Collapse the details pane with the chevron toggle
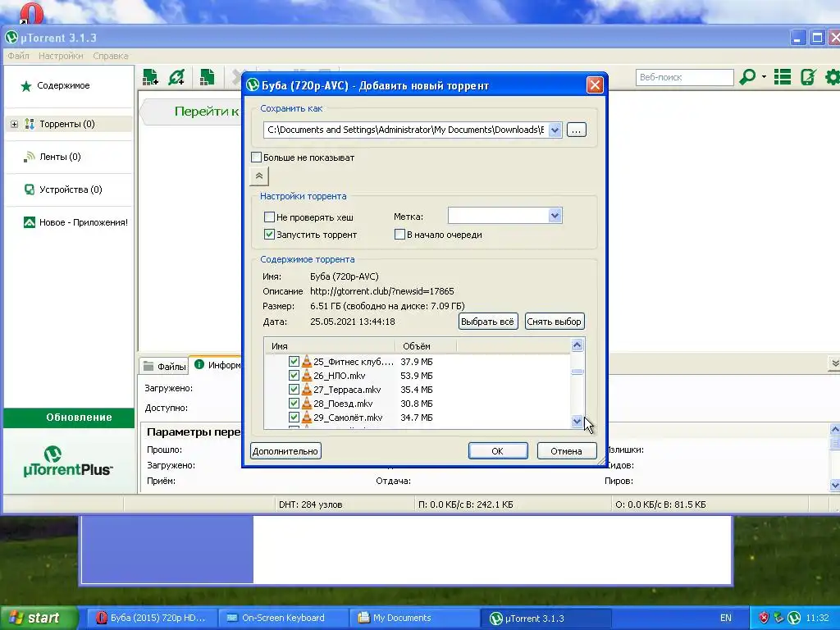 [834, 363]
